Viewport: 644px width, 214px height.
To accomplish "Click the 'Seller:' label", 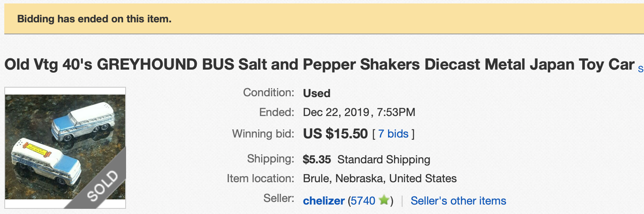I will (279, 199).
